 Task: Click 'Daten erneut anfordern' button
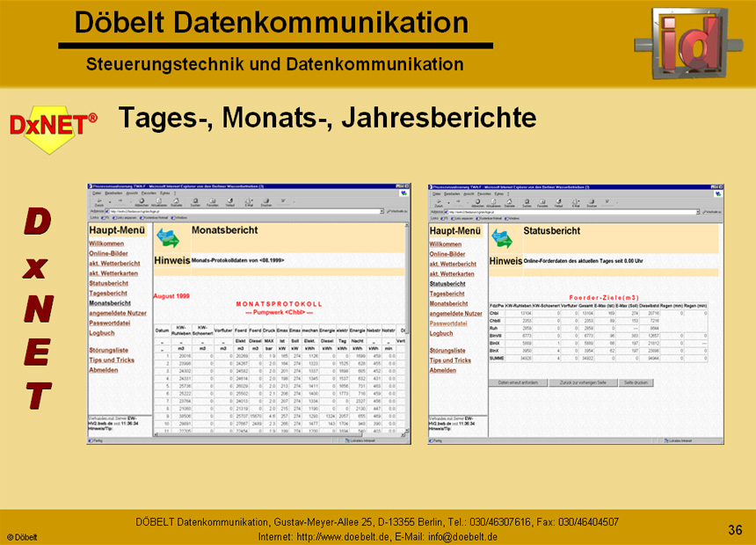click(518, 382)
